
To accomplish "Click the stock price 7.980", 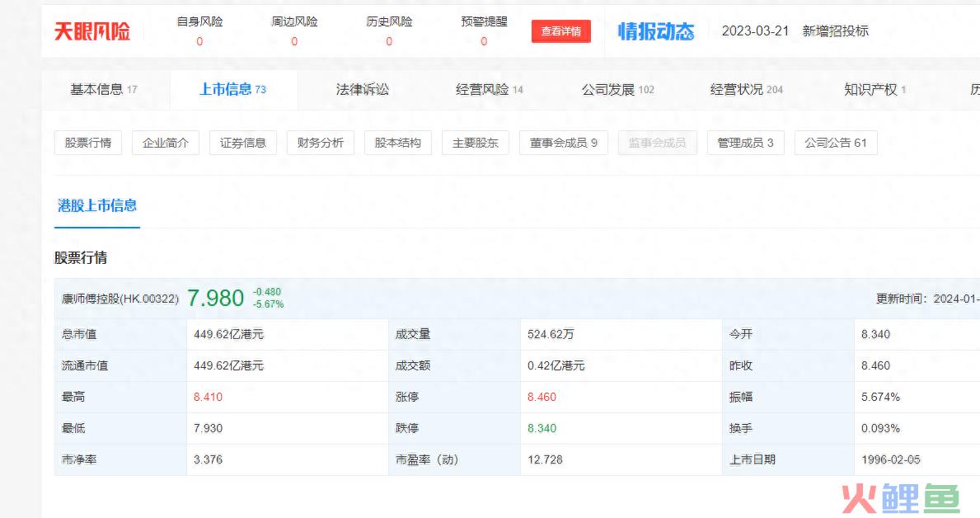I will pyautogui.click(x=216, y=299).
